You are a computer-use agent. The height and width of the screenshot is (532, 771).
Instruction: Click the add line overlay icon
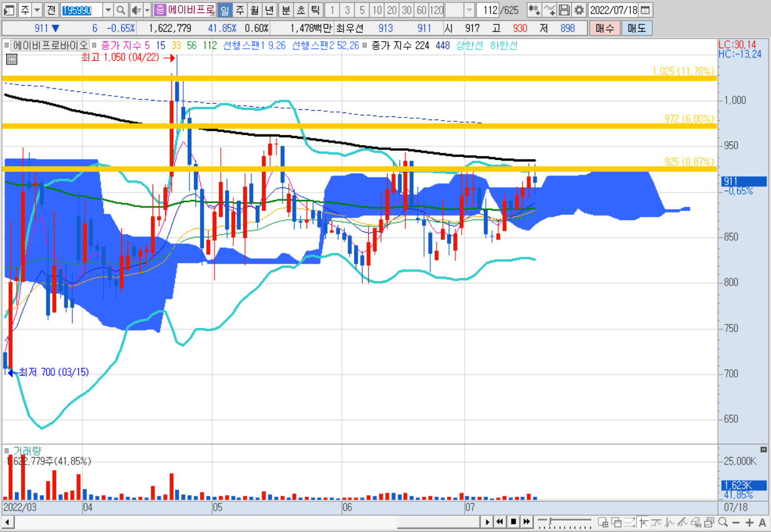(x=549, y=10)
